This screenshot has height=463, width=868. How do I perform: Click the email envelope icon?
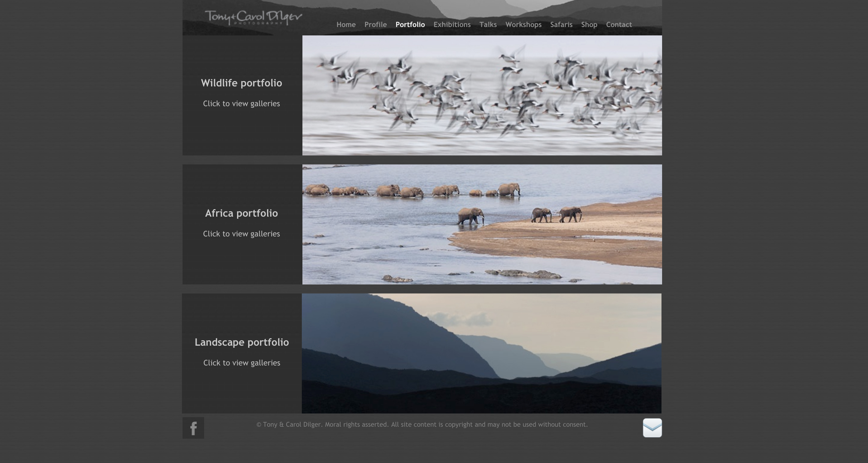[x=652, y=428]
